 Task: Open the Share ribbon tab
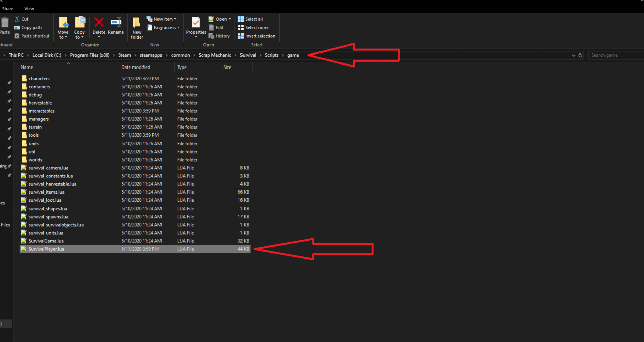[x=8, y=9]
